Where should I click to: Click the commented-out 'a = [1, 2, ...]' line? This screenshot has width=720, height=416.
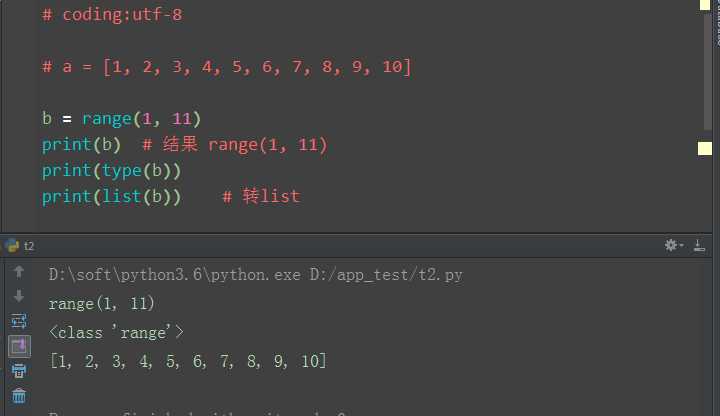[226, 67]
